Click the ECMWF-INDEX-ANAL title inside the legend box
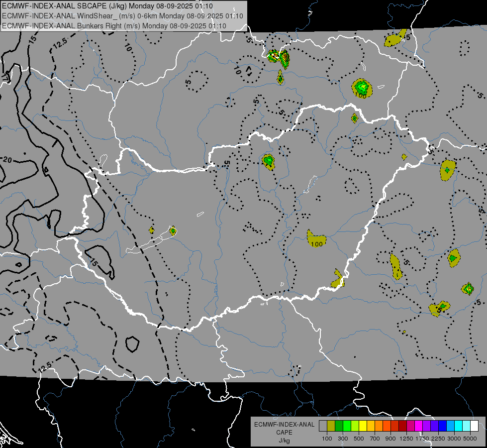The height and width of the screenshot is (448, 487). point(284,425)
